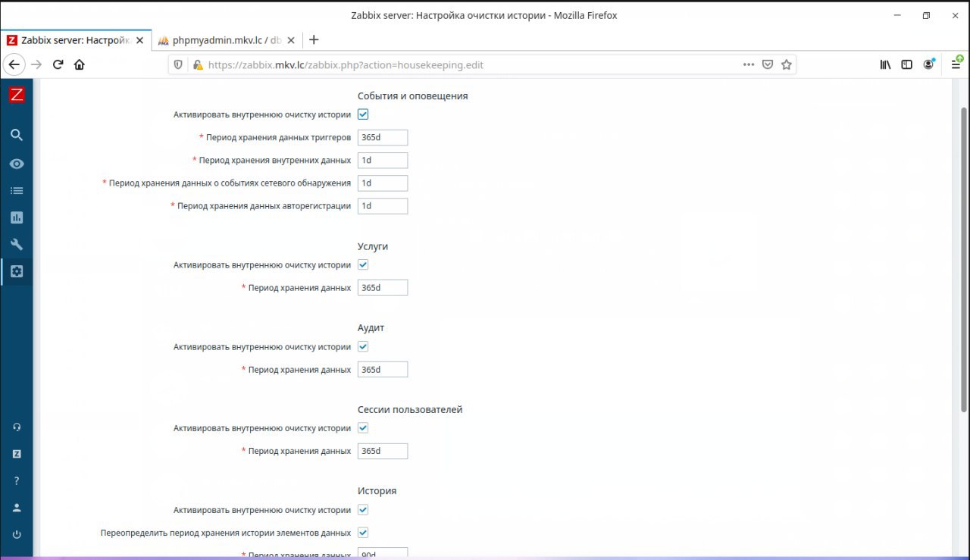This screenshot has height=560, width=970.
Task: Toggle housekeeping checkbox under События и оповещения
Action: pyautogui.click(x=363, y=114)
